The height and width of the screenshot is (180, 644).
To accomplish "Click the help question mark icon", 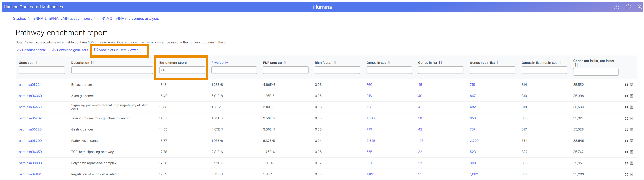I will pos(628,7).
